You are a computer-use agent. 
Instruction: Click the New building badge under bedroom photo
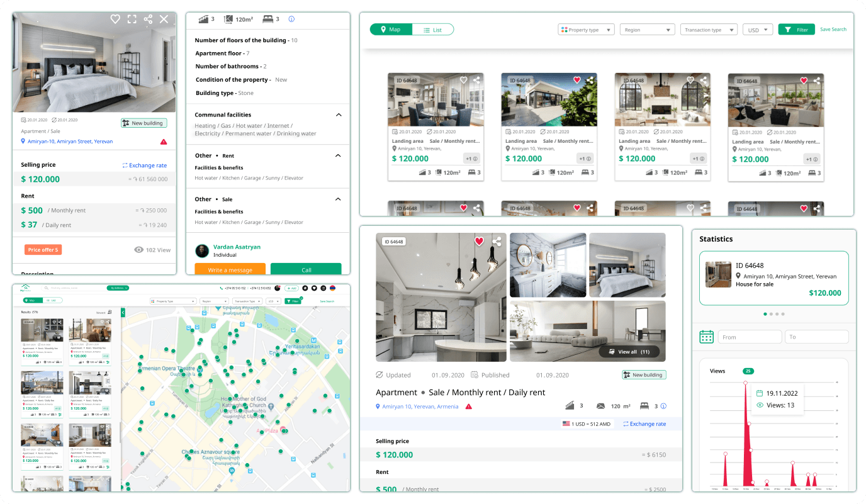[143, 123]
